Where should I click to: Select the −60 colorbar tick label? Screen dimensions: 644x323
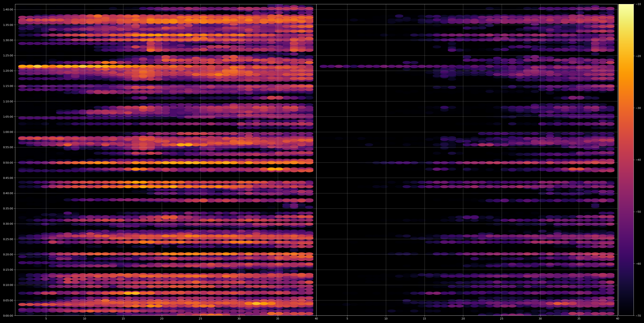639,263
